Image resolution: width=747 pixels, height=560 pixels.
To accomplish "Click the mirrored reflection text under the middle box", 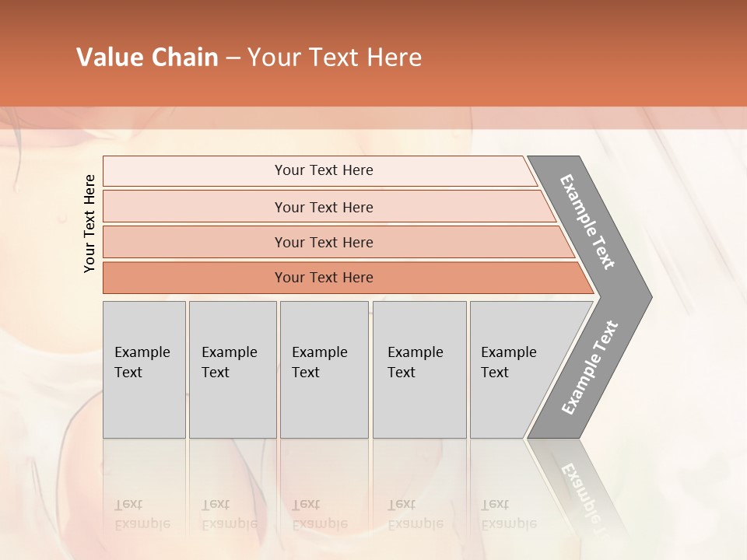I will click(320, 514).
